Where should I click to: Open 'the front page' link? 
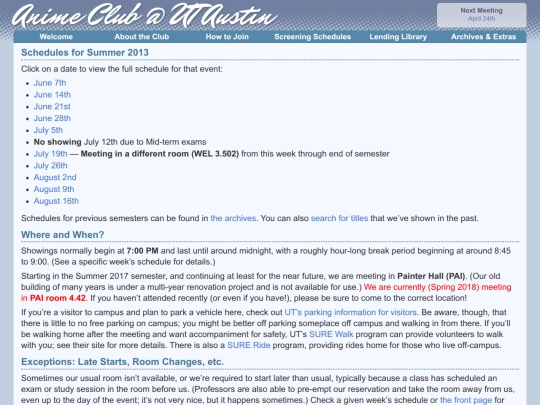466,400
